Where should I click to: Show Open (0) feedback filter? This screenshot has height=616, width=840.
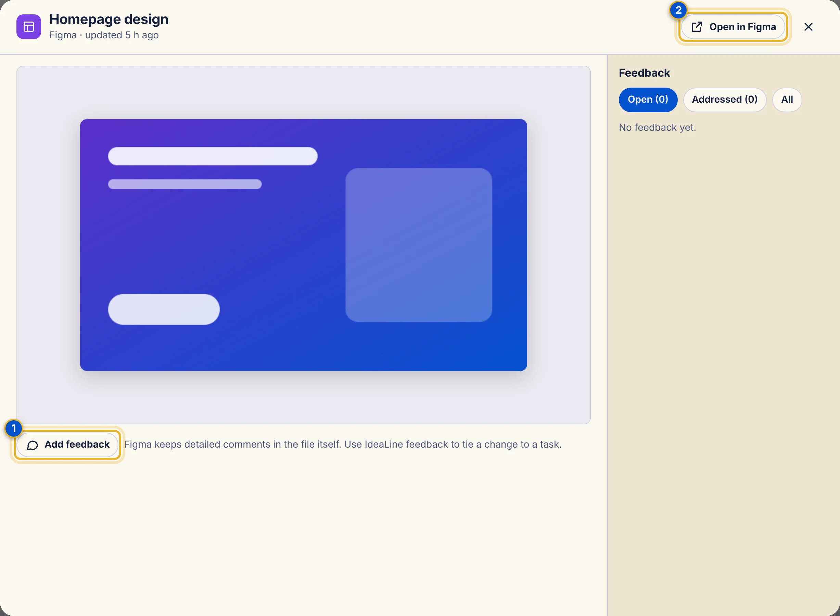click(x=648, y=100)
